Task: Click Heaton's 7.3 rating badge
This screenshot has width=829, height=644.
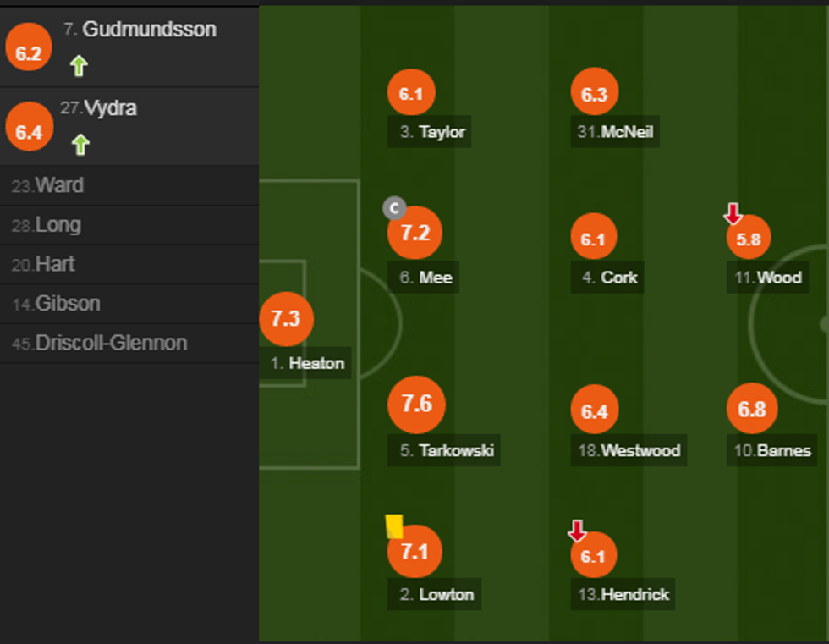Action: click(286, 319)
